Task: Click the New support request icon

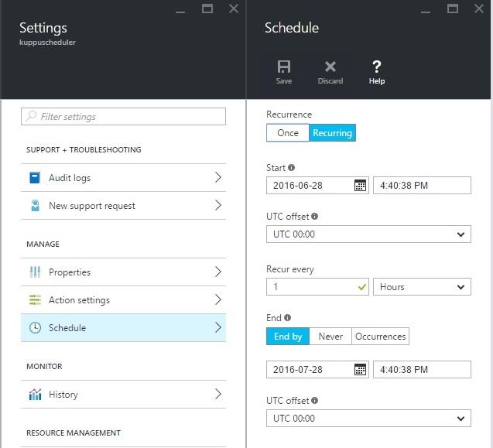Action: click(35, 206)
